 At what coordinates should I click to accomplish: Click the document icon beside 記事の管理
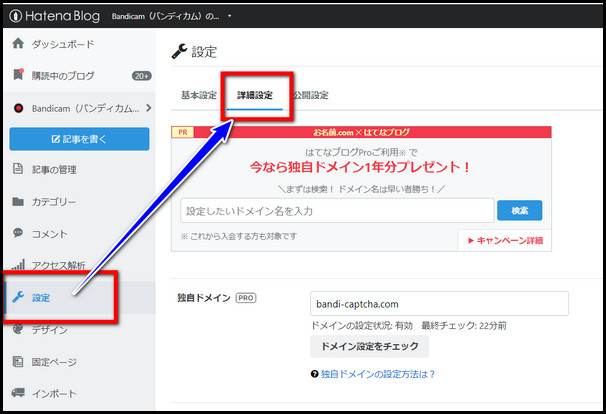18,169
